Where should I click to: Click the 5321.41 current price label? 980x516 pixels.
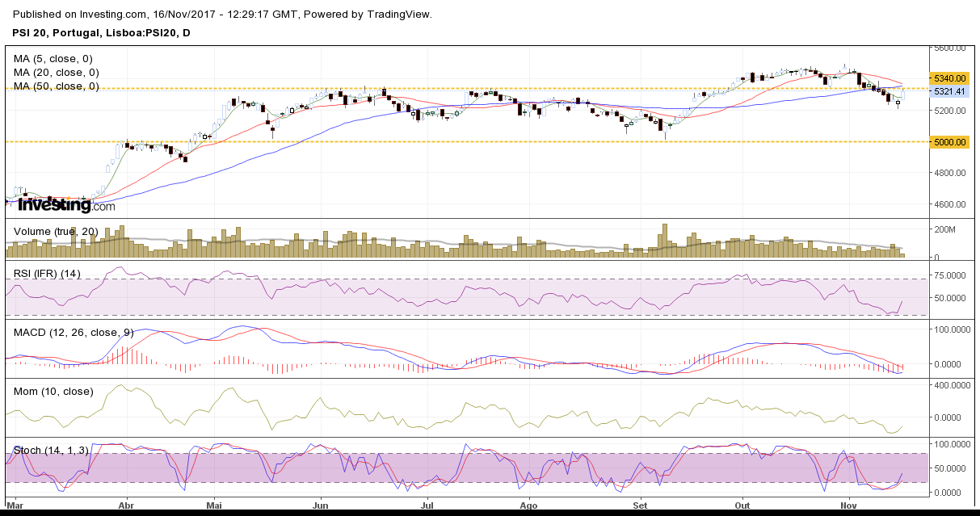pos(948,91)
